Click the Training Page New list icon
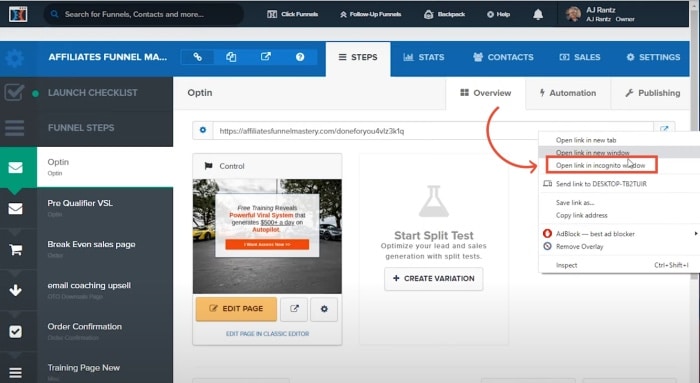 (16, 373)
